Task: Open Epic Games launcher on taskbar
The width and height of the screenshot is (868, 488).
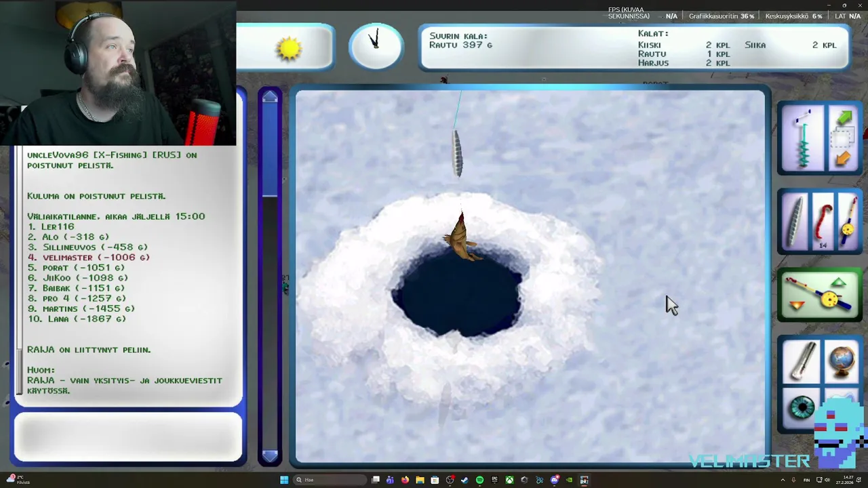Action: 494,480
